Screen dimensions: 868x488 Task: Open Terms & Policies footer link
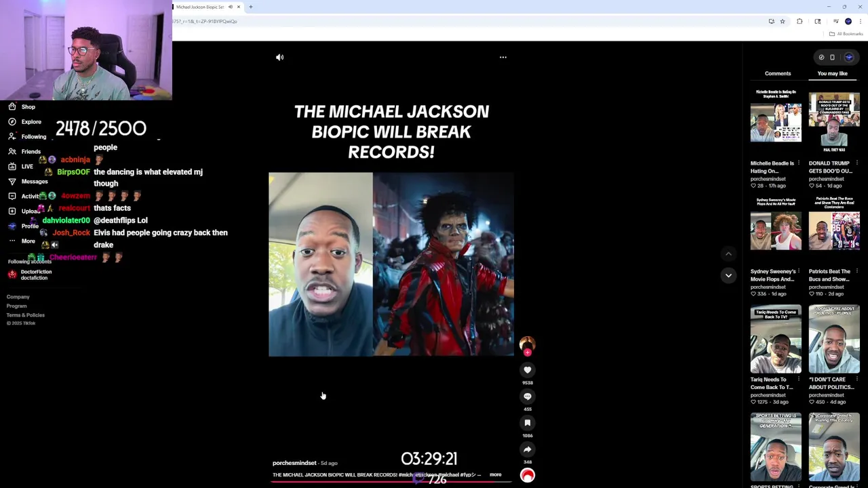(x=26, y=315)
